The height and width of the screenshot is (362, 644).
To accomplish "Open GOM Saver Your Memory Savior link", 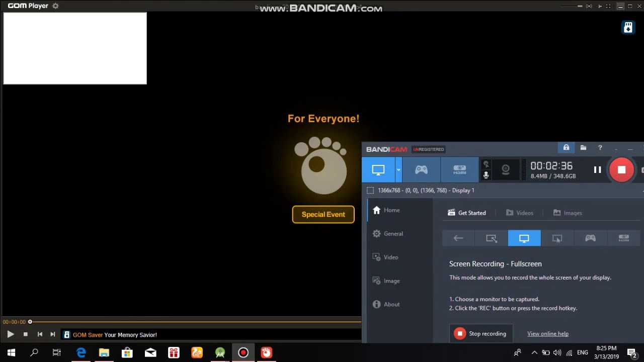I will (x=115, y=335).
